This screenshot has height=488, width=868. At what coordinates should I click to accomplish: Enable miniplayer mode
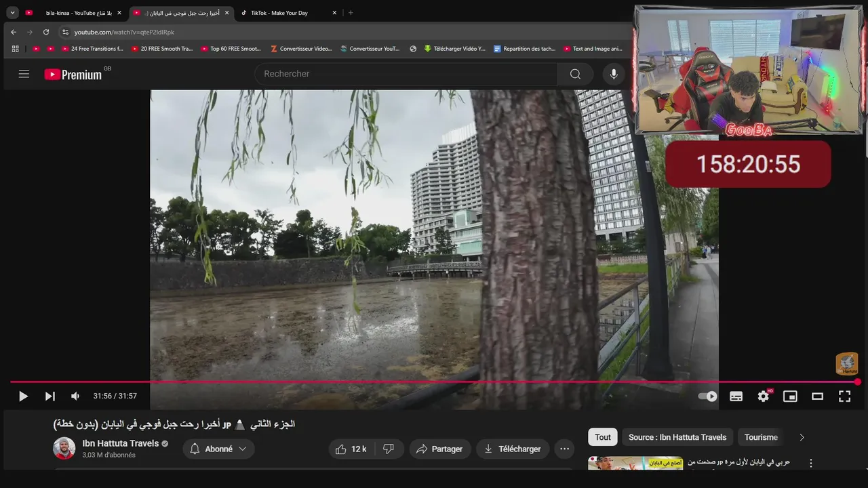[x=790, y=396]
